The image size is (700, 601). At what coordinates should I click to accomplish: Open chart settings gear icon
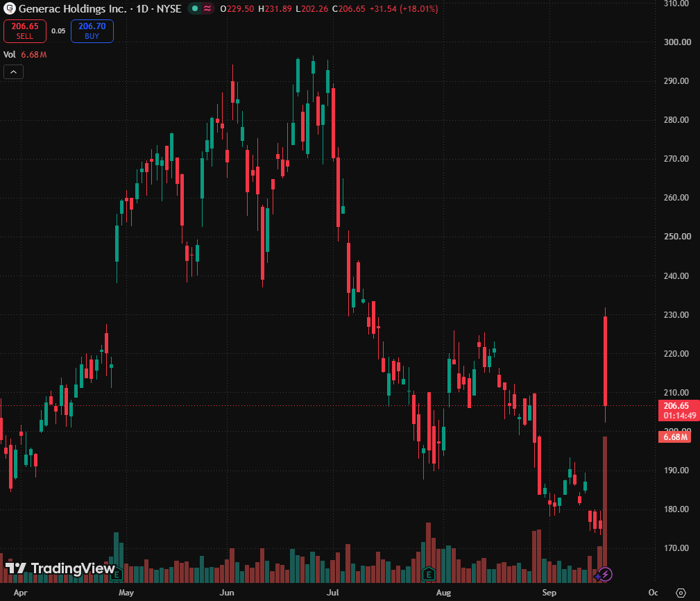(x=681, y=593)
